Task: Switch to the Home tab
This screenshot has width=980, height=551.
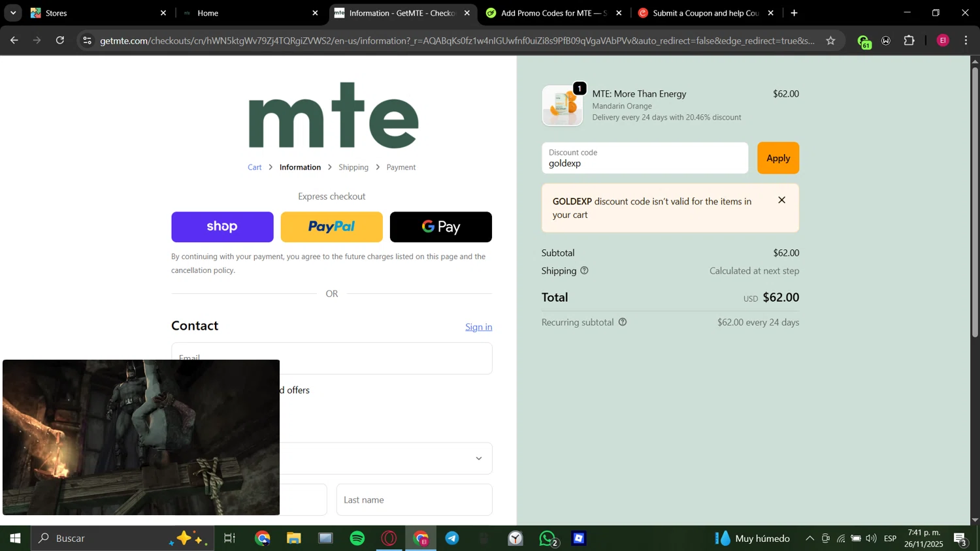Action: tap(250, 12)
